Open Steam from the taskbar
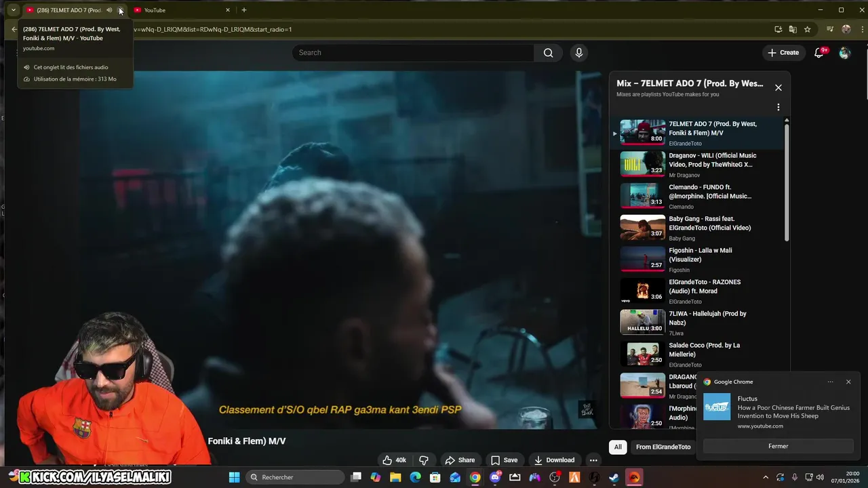The width and height of the screenshot is (868, 488). point(614,477)
